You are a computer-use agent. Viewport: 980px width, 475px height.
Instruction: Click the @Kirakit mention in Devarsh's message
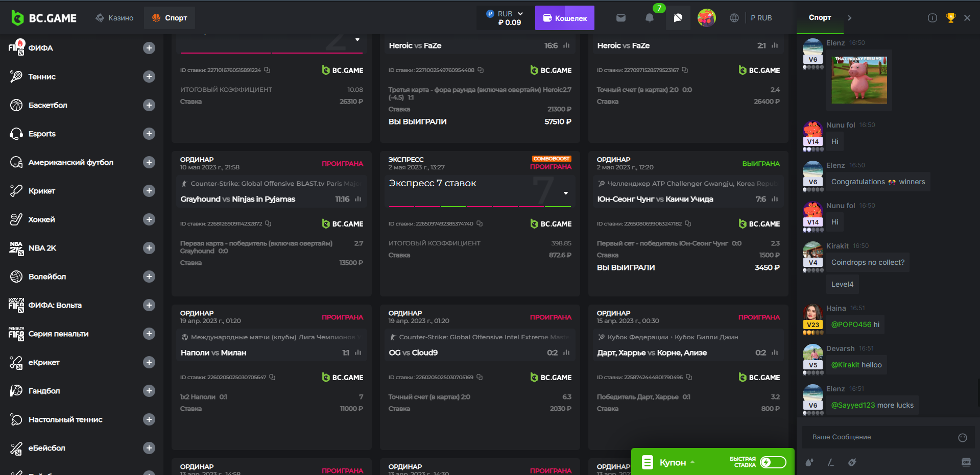[845, 365]
